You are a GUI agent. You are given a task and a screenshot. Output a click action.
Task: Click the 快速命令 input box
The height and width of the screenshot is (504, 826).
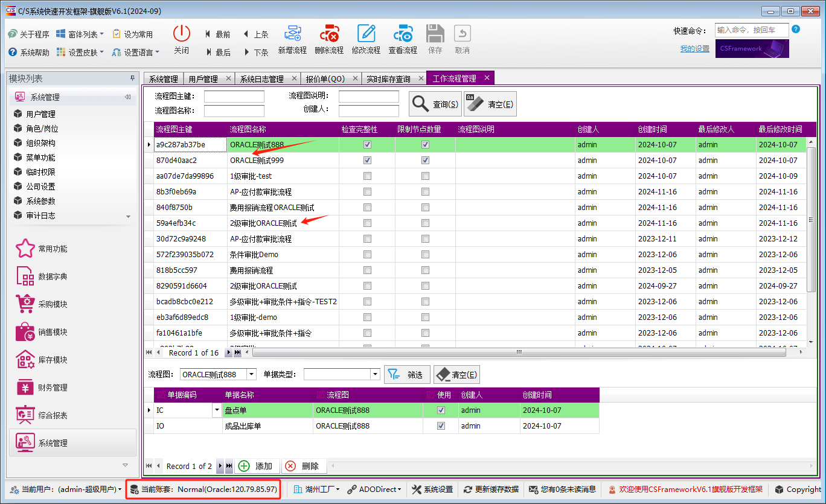pos(752,30)
